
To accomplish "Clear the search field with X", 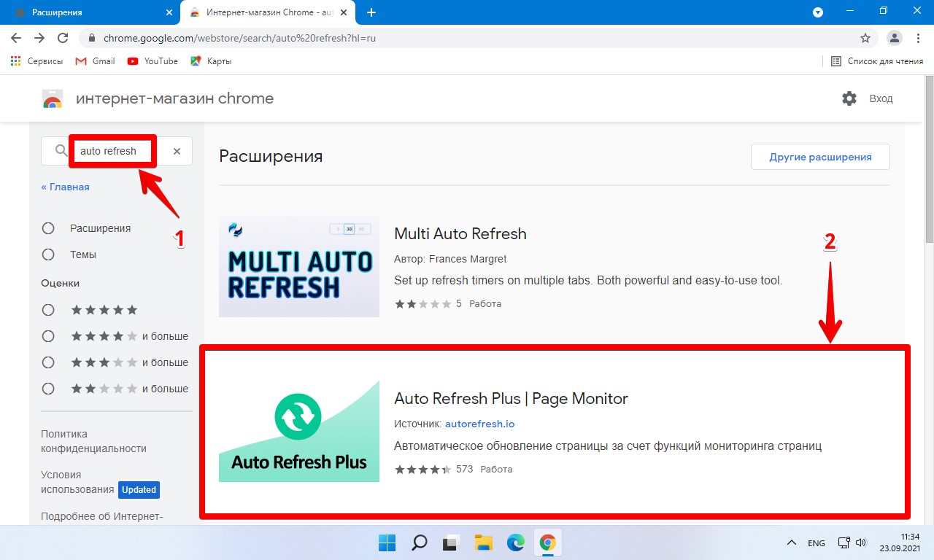I will pos(177,151).
